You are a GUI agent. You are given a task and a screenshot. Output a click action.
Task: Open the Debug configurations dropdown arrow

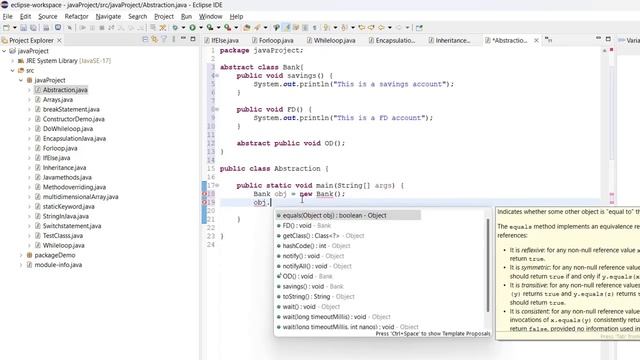coord(183,28)
